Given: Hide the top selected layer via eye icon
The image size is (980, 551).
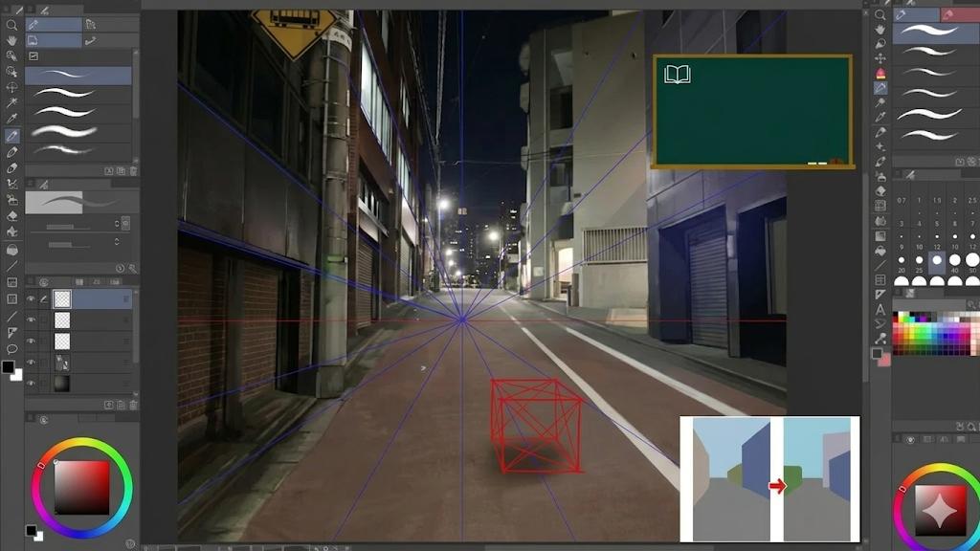Looking at the screenshot, I should click(31, 299).
